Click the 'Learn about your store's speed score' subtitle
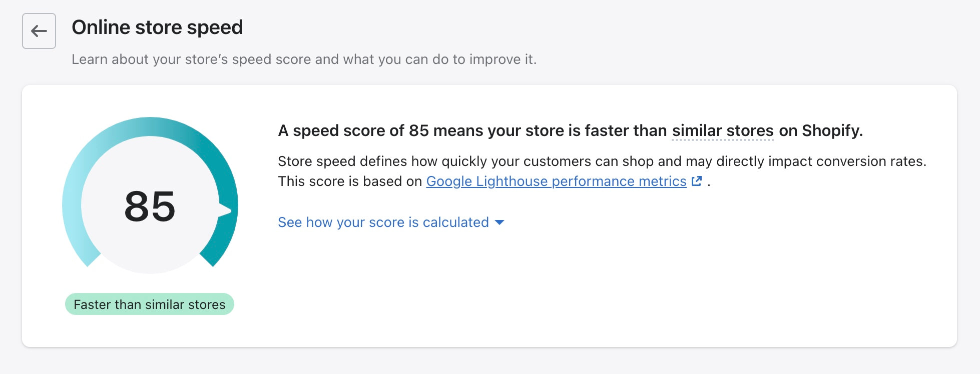The image size is (980, 374). point(304,59)
